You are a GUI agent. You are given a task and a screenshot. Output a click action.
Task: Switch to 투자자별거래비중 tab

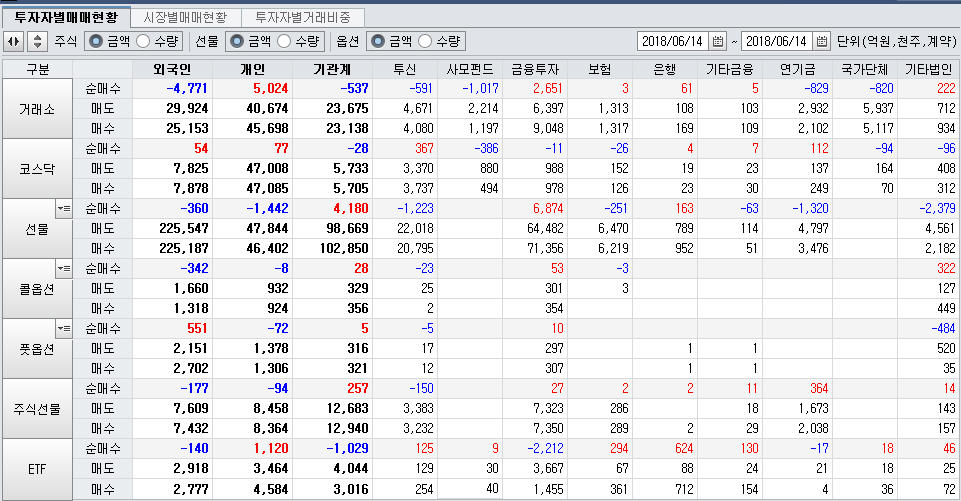pos(303,17)
